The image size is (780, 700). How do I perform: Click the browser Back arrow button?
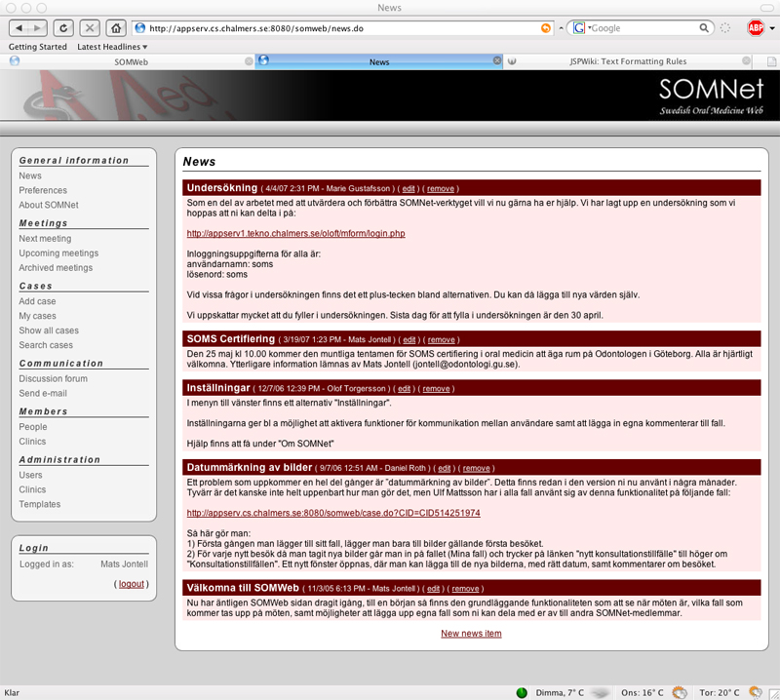pos(20,28)
